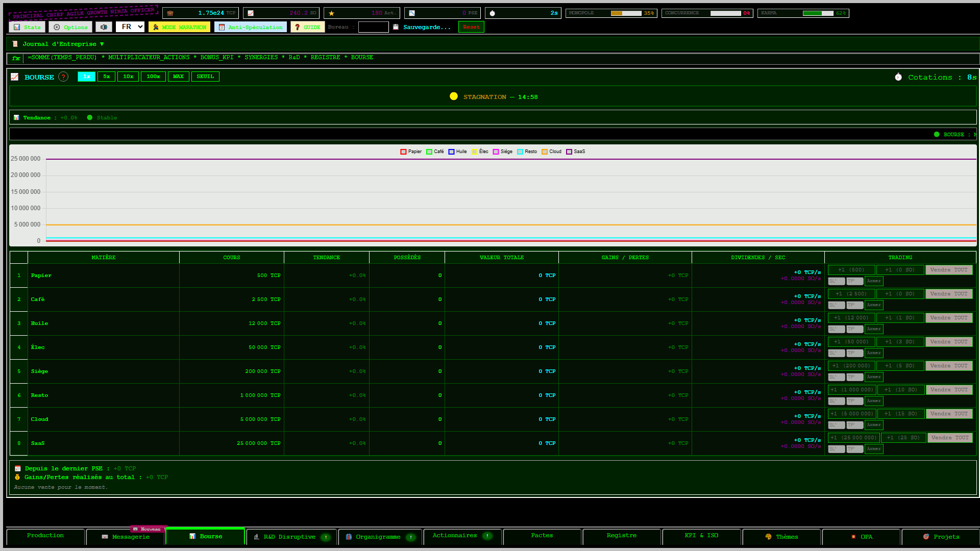Click the Cotations stopwatch icon
This screenshot has height=551, width=980.
tap(898, 77)
